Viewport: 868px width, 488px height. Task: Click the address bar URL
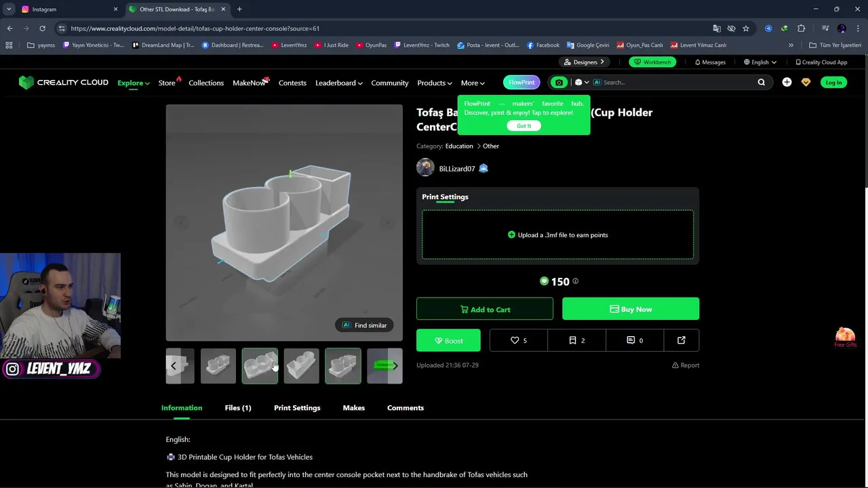pos(195,28)
